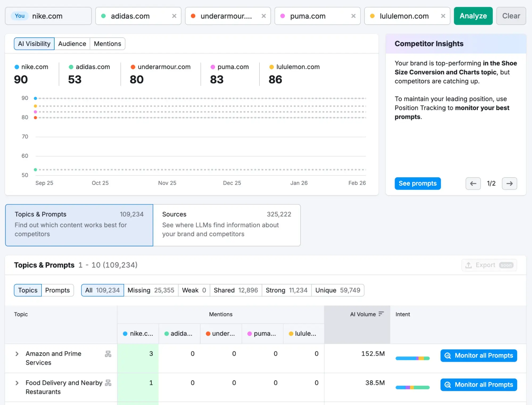The image size is (532, 405).
Task: Toggle adidas.com series in the chart legend
Action: pyautogui.click(x=90, y=67)
